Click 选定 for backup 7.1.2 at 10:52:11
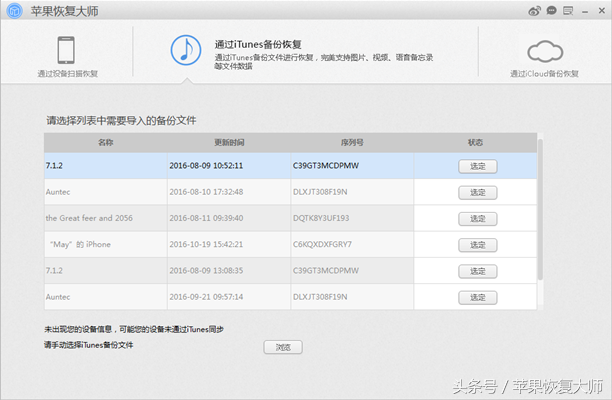The image size is (612, 400). point(477,166)
